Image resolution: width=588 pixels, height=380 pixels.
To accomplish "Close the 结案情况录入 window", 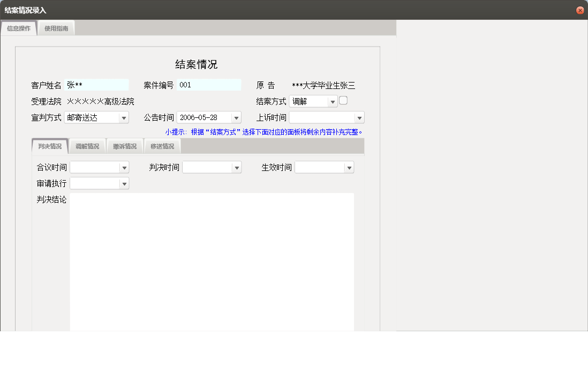I will pos(580,10).
